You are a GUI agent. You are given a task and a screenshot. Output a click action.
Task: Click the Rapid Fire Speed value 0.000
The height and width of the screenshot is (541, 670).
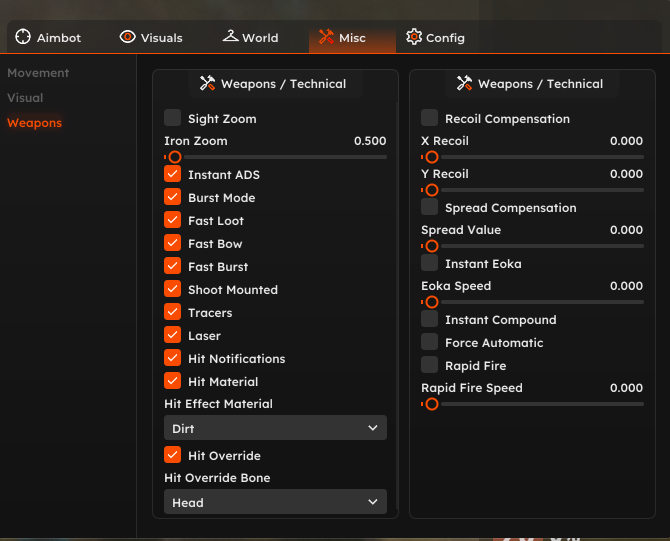[626, 388]
